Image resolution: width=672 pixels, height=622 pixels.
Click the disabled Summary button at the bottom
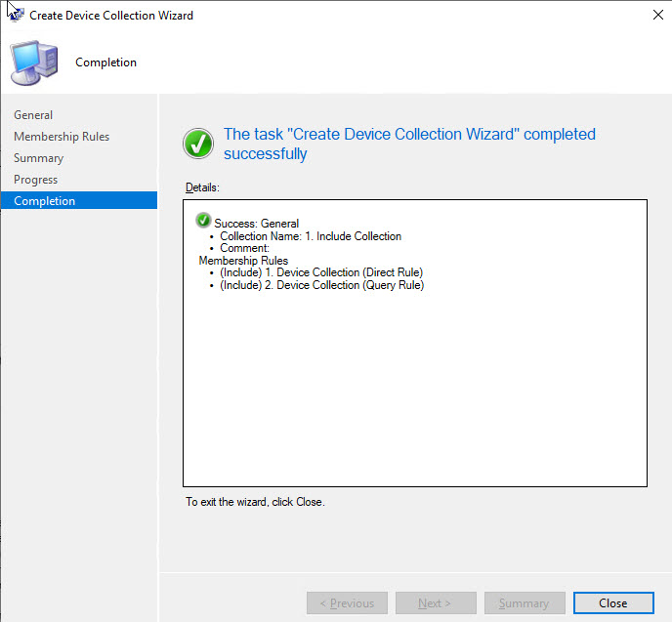[524, 603]
